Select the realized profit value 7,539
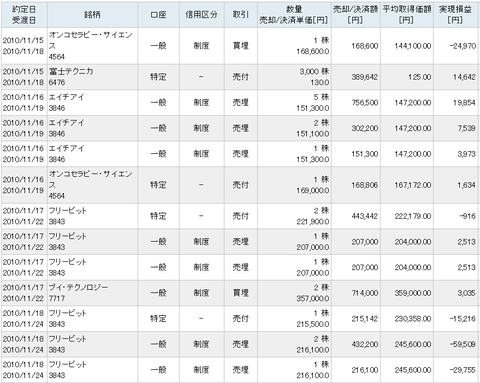Screen dimensions: 480x383 coord(466,128)
